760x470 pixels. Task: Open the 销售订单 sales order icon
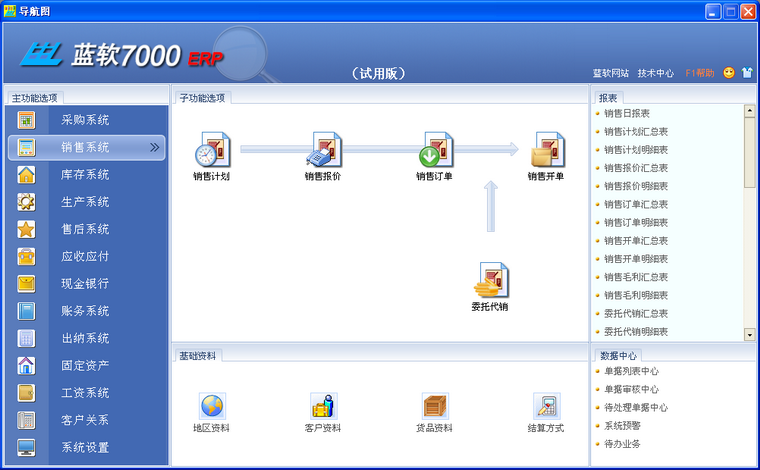(x=435, y=150)
